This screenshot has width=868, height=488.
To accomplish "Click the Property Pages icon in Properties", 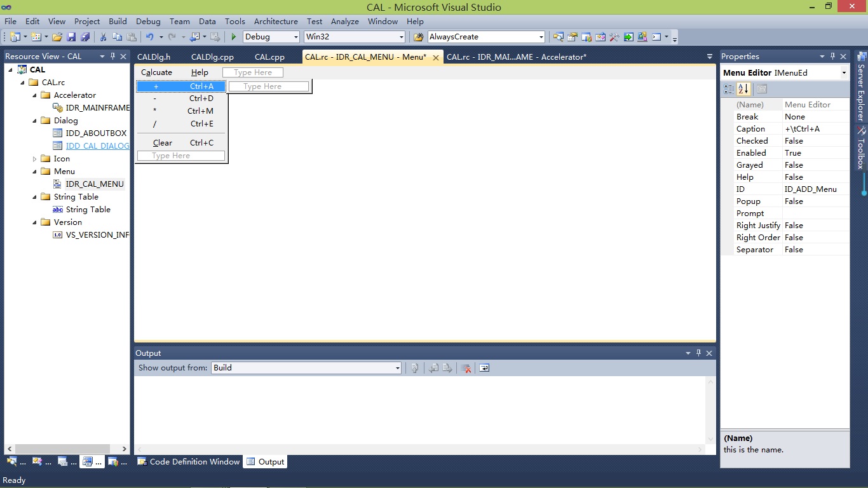I will pyautogui.click(x=762, y=89).
